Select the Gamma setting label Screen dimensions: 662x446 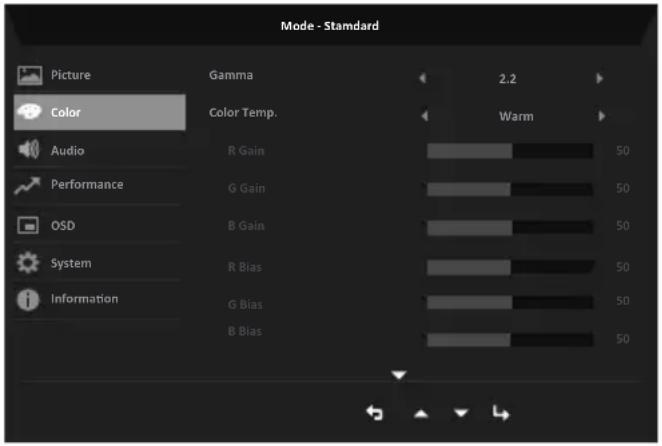(231, 75)
